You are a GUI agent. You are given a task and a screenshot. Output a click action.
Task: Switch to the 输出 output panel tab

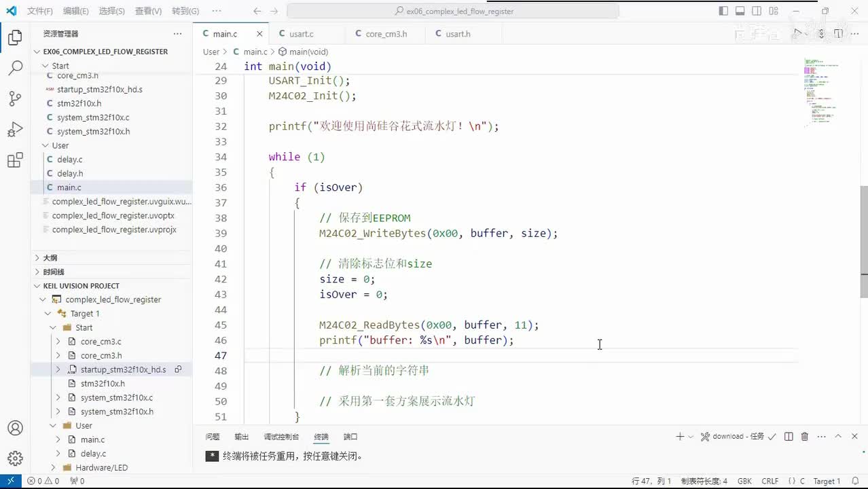[x=241, y=437]
